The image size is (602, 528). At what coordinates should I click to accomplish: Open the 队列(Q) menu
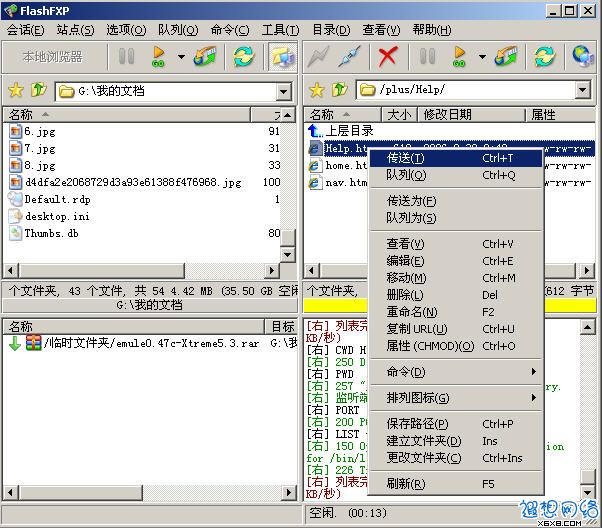[178, 30]
